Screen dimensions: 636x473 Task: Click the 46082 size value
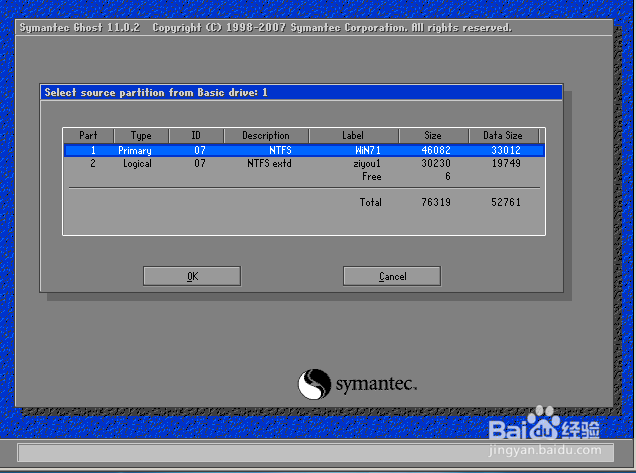(436, 150)
